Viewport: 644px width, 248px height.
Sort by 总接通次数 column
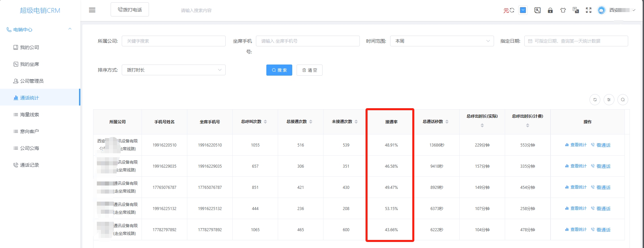click(x=311, y=122)
